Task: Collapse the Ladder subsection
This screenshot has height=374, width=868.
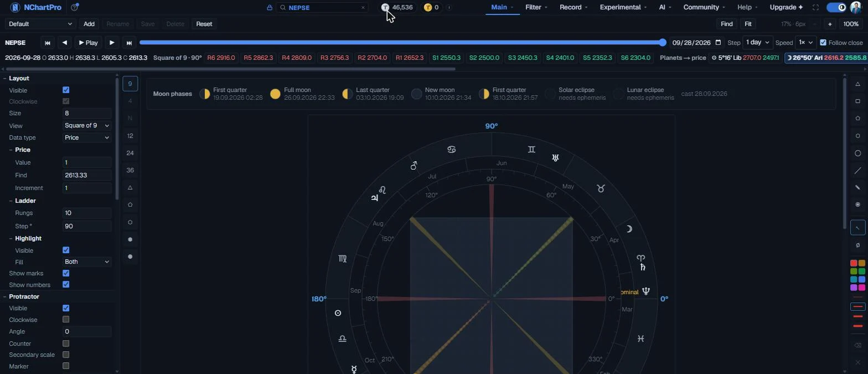Action: [x=11, y=201]
